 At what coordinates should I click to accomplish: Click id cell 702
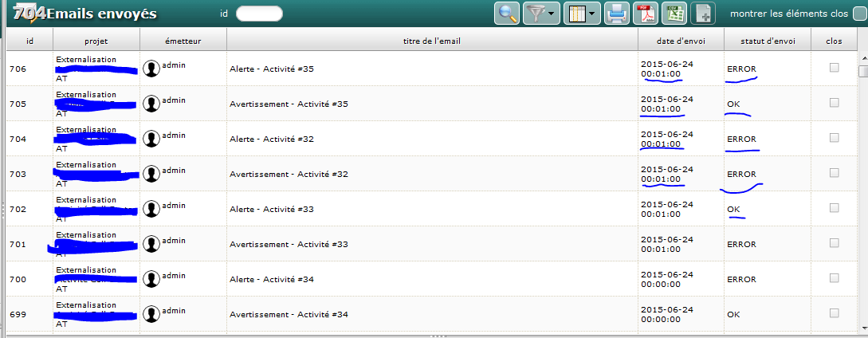pyautogui.click(x=18, y=210)
